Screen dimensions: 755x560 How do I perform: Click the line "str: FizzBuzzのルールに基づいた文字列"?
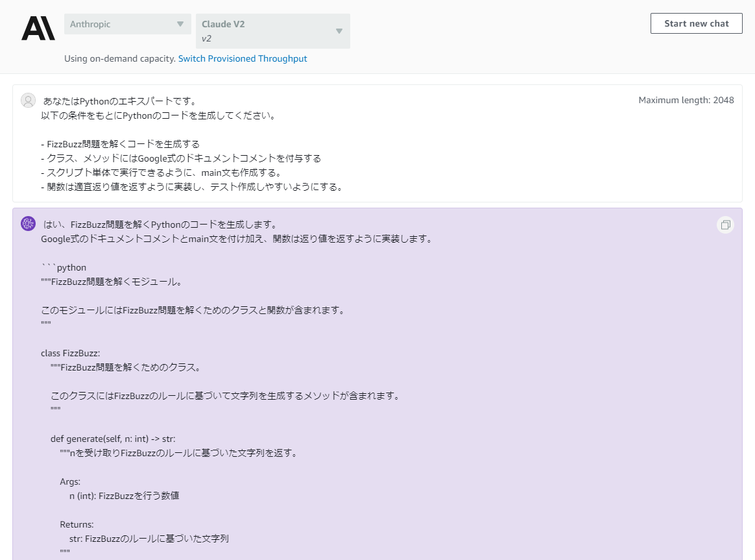tap(149, 539)
